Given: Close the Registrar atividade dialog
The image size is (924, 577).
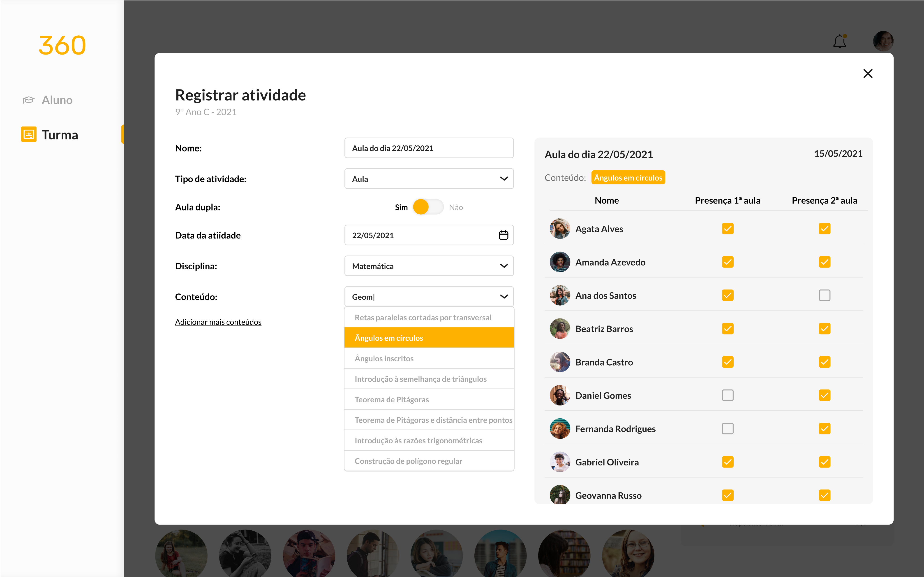Looking at the screenshot, I should point(868,73).
